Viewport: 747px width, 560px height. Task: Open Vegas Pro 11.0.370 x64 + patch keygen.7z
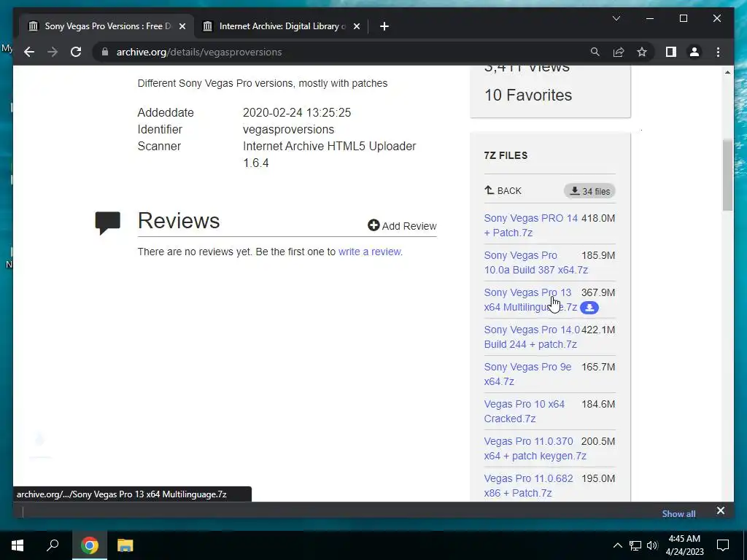point(535,448)
